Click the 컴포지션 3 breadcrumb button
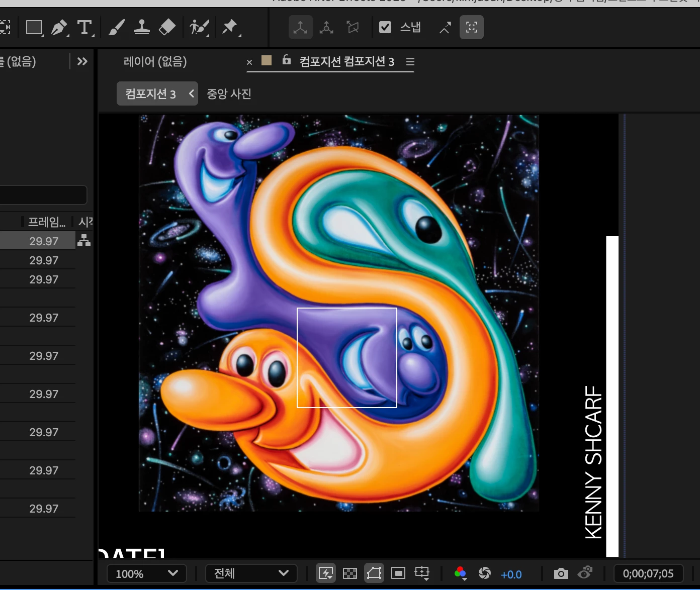The width and height of the screenshot is (700, 590). click(150, 94)
